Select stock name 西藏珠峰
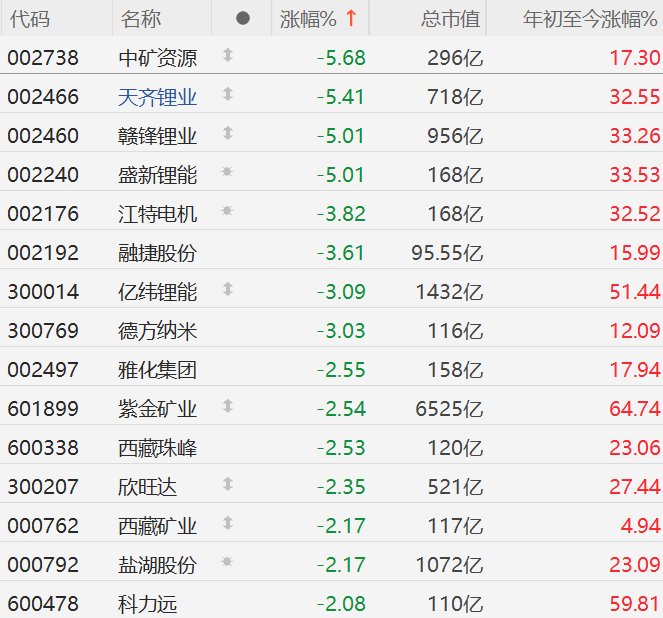Viewport: 663px width, 618px height. point(157,448)
